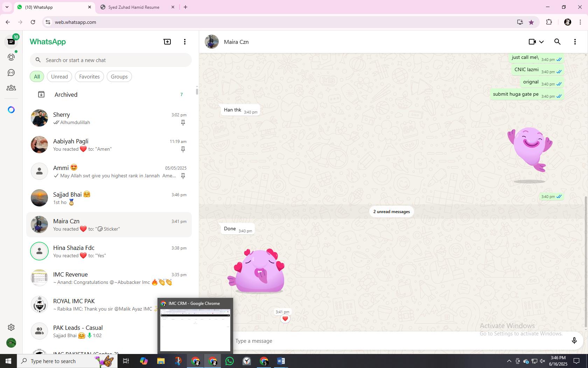The image size is (588, 368).
Task: Open the ROYAL IMC PAK group chat
Action: 92,305
